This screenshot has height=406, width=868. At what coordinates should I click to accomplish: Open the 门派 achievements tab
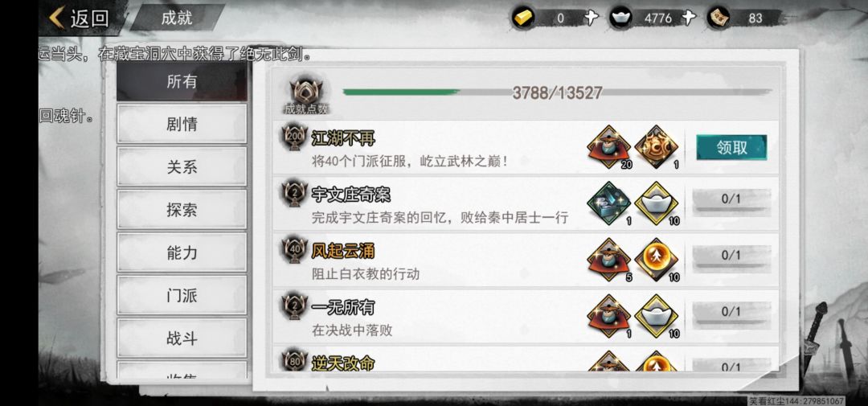(182, 295)
